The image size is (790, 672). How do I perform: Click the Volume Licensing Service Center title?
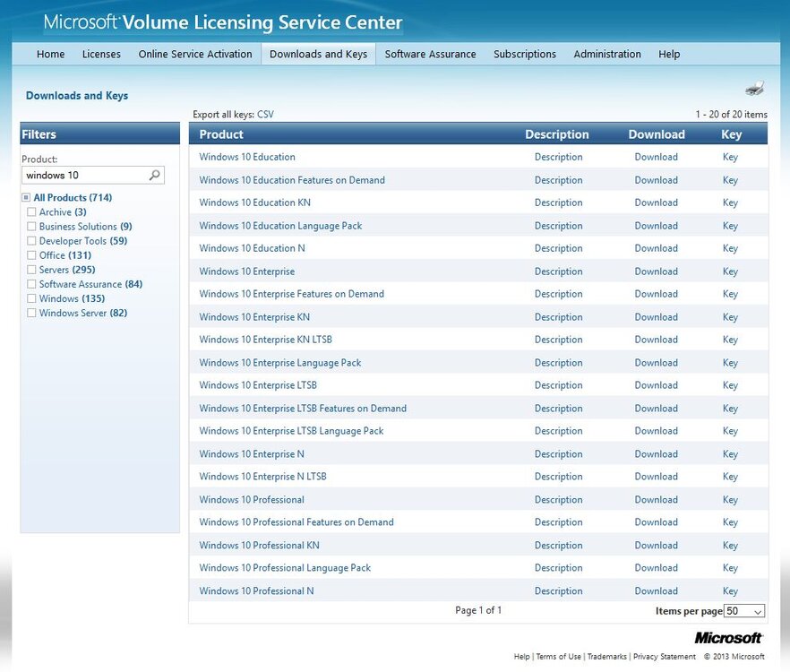[x=262, y=22]
